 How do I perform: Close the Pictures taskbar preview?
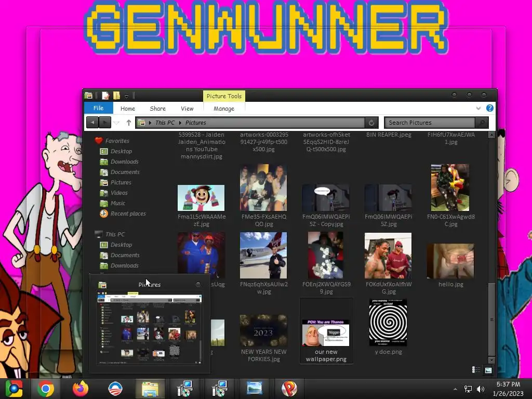point(198,284)
